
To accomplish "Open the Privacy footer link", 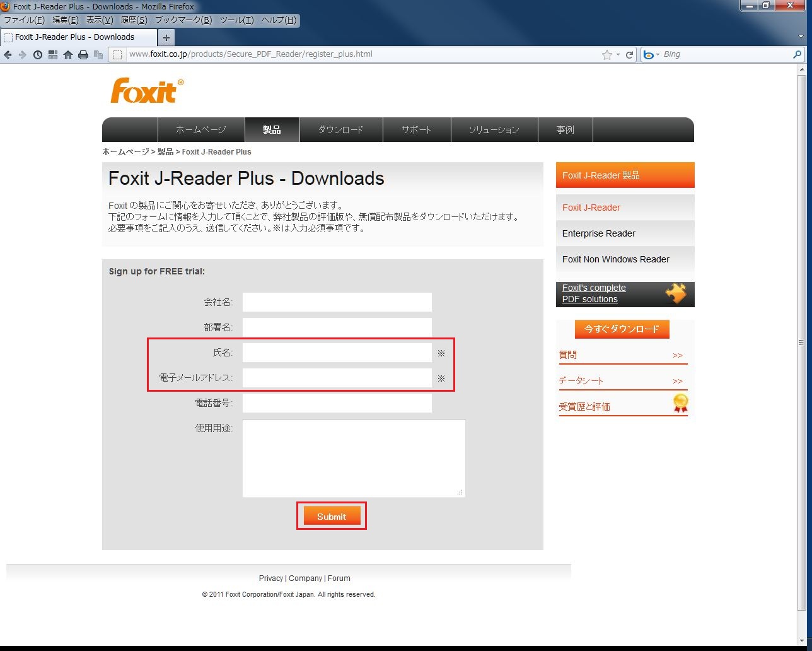I will 270,578.
